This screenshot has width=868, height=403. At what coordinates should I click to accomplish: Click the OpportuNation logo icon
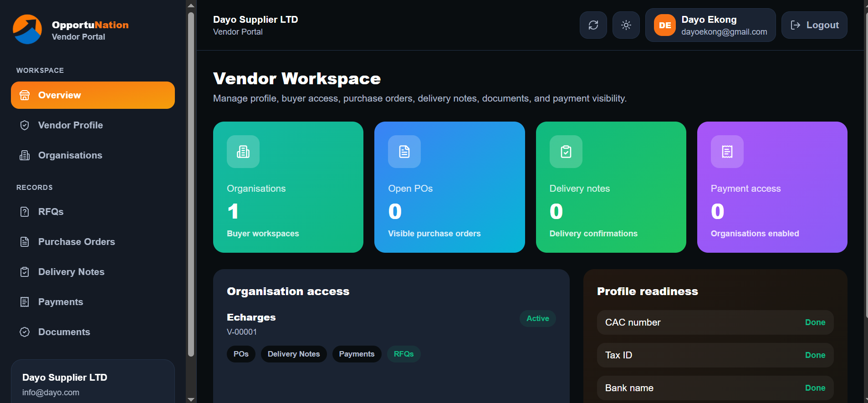point(27,30)
